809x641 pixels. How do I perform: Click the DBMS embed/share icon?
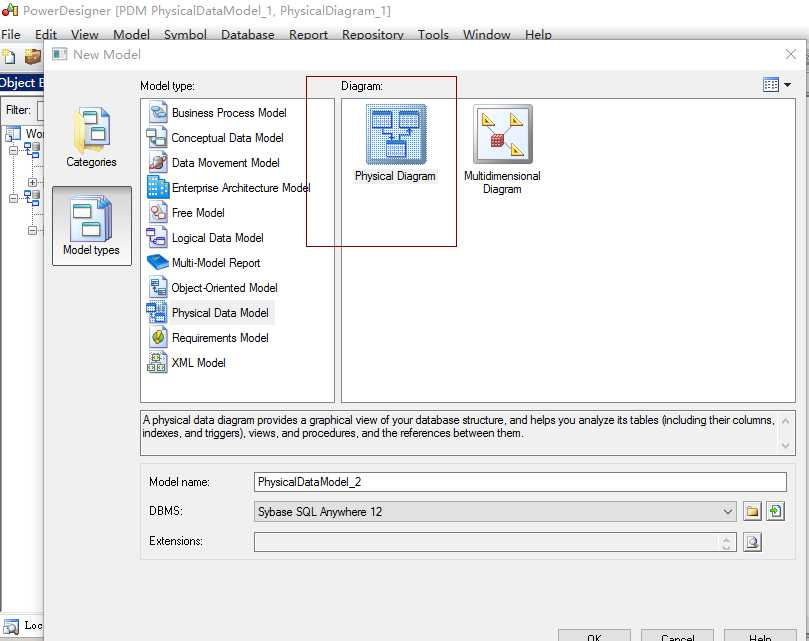click(775, 511)
